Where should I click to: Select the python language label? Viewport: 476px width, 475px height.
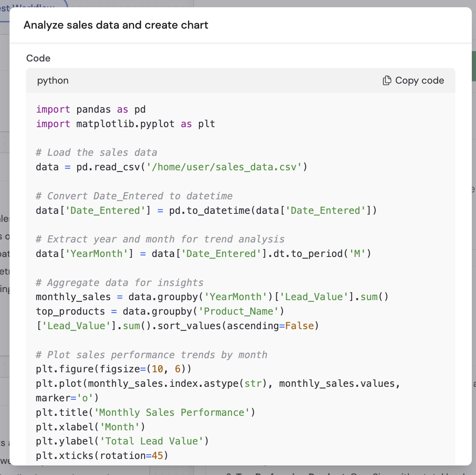coord(53,81)
